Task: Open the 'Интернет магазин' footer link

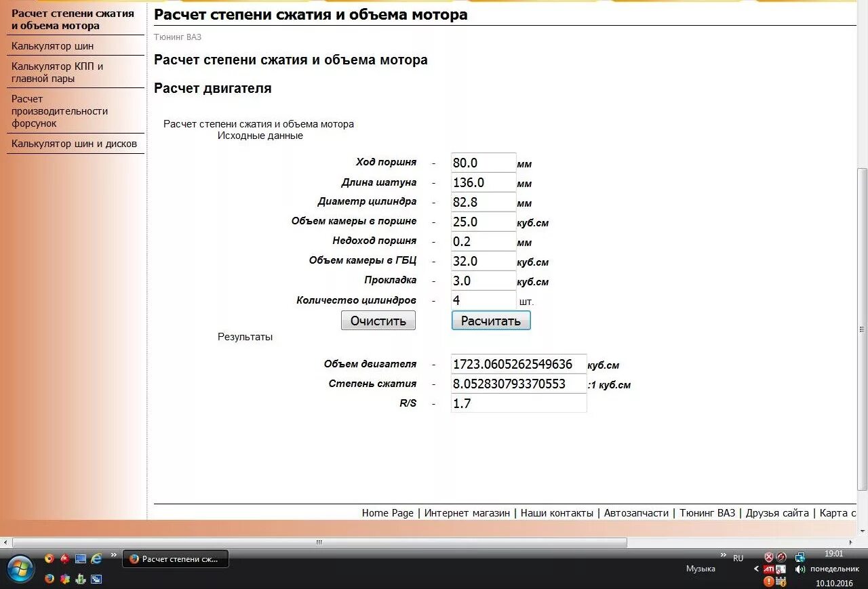Action: point(467,513)
